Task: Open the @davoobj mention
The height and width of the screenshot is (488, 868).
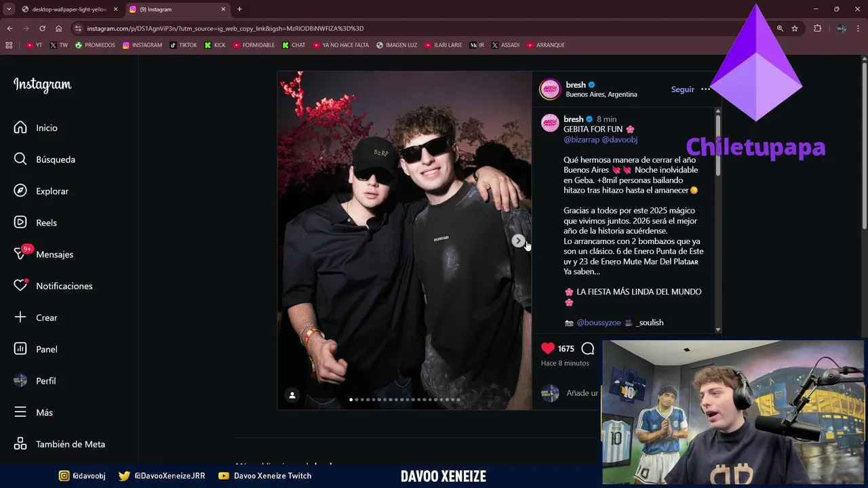Action: [620, 139]
